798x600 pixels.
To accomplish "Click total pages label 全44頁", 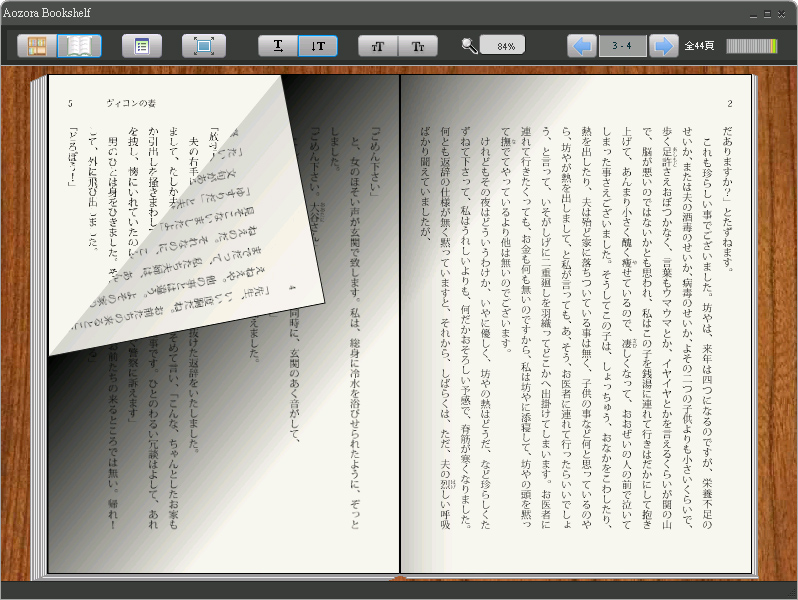I will click(699, 46).
